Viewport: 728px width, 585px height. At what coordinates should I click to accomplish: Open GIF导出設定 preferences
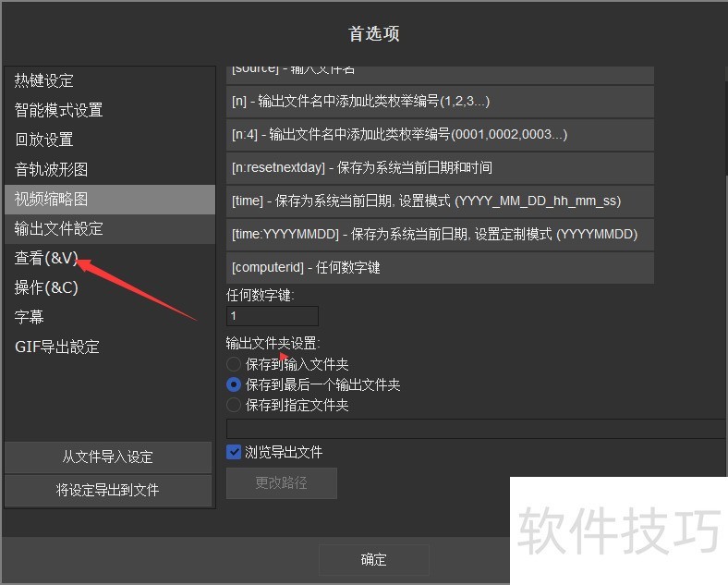coord(57,347)
